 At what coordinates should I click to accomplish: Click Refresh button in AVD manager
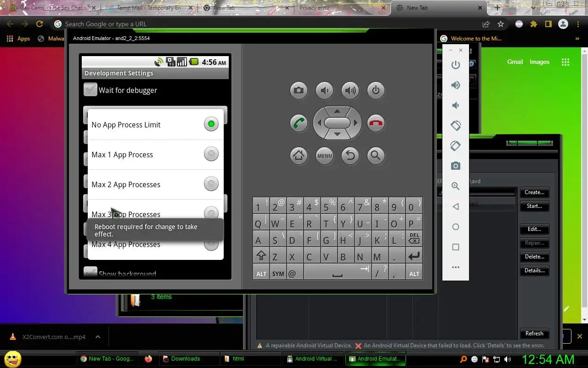pyautogui.click(x=534, y=333)
